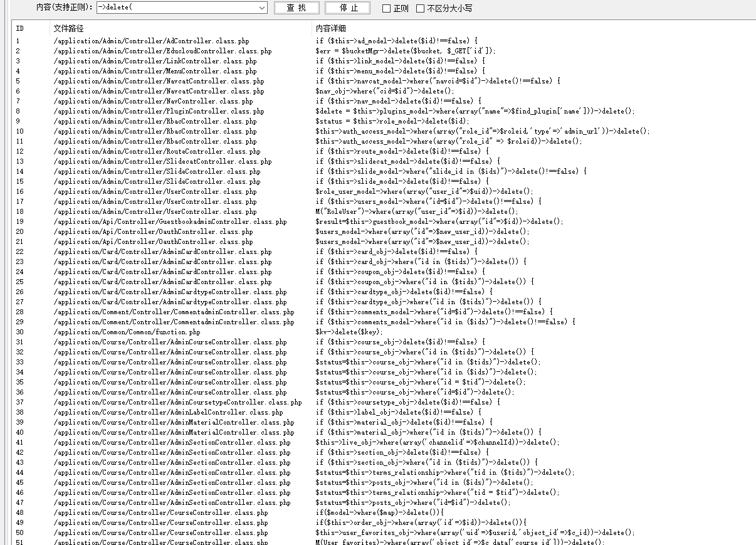Select result row with ID 36
Viewport: 756px width, 545px height.
382,392
